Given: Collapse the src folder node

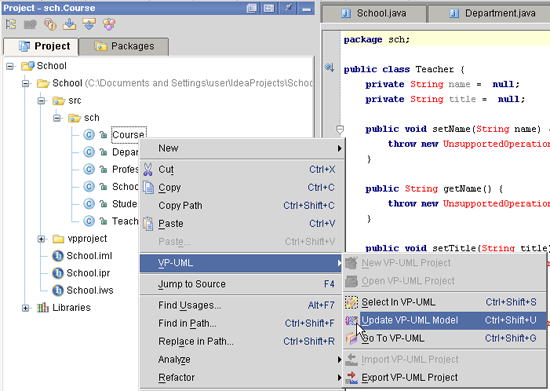Looking at the screenshot, I should point(41,101).
